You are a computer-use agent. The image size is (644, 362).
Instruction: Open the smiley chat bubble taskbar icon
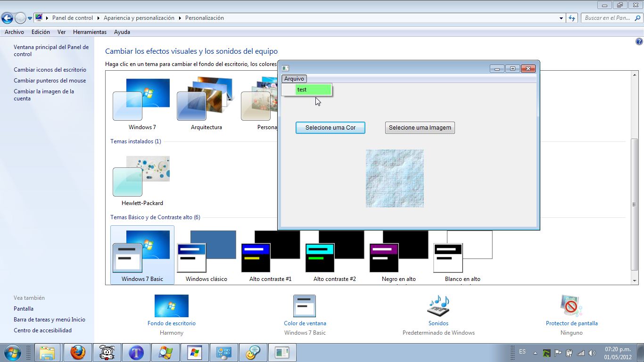[253, 353]
